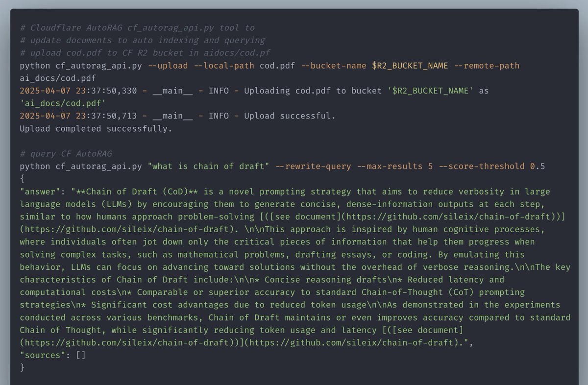Select the '--score-threshold' option
The width and height of the screenshot is (588, 385).
482,167
